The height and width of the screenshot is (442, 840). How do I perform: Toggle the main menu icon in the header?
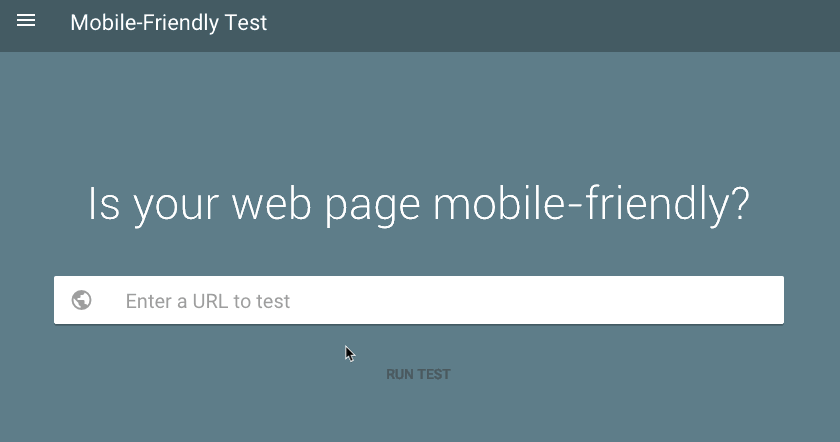[26, 21]
